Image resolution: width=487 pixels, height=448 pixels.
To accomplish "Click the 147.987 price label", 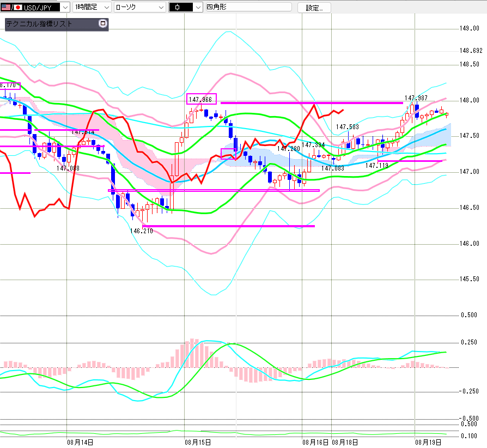I will (416, 98).
